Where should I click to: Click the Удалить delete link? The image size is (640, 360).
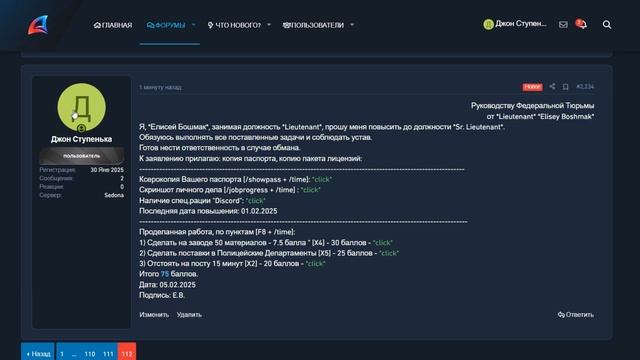tap(189, 315)
